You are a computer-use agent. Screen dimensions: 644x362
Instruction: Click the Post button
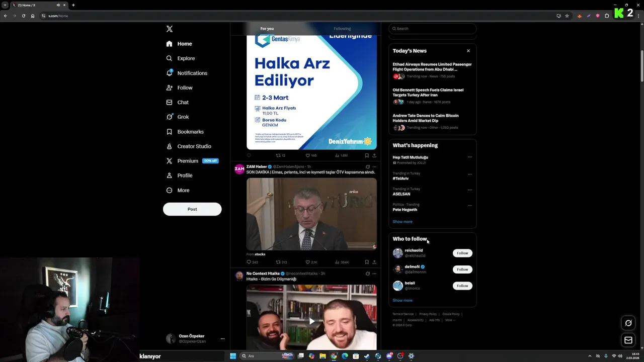click(192, 209)
